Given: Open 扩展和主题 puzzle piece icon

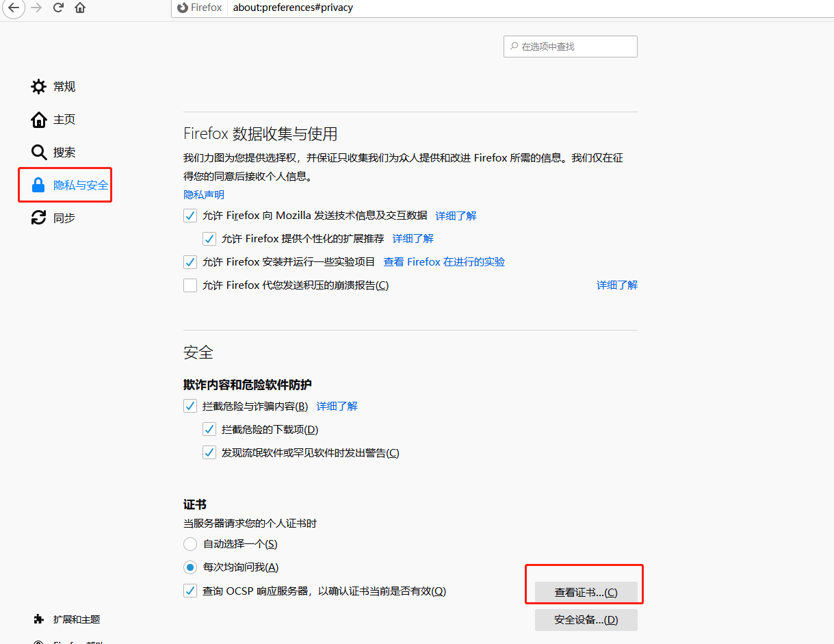Looking at the screenshot, I should coord(39,619).
